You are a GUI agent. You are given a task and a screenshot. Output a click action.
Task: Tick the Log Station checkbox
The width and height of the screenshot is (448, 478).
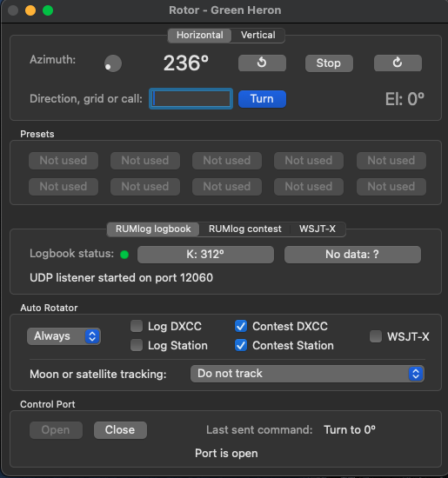tap(137, 345)
